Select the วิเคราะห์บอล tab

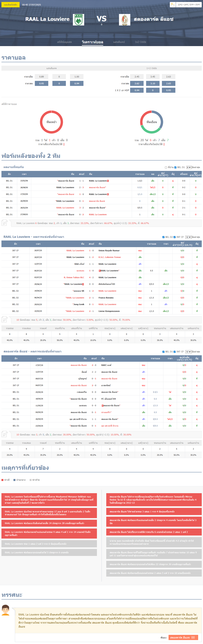tap(92, 42)
